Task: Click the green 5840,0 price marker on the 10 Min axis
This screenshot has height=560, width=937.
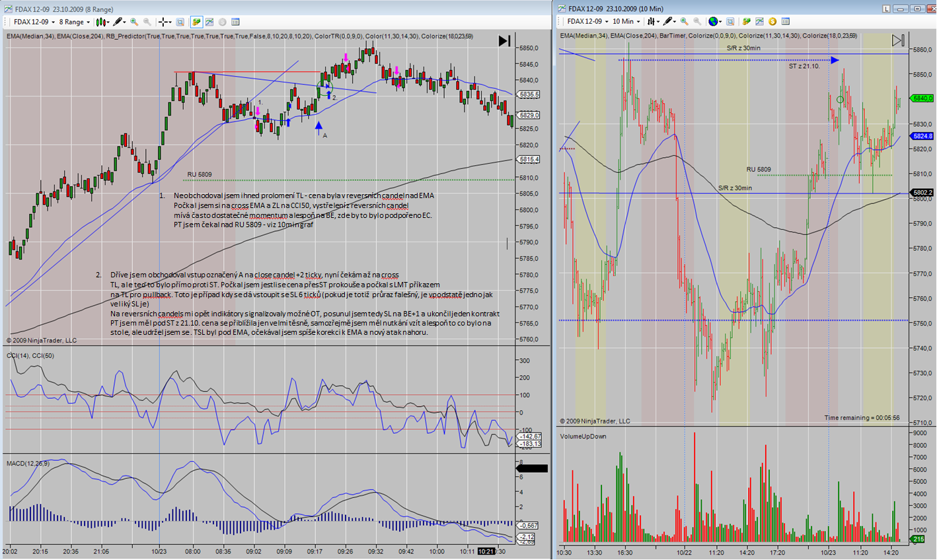Action: [922, 98]
